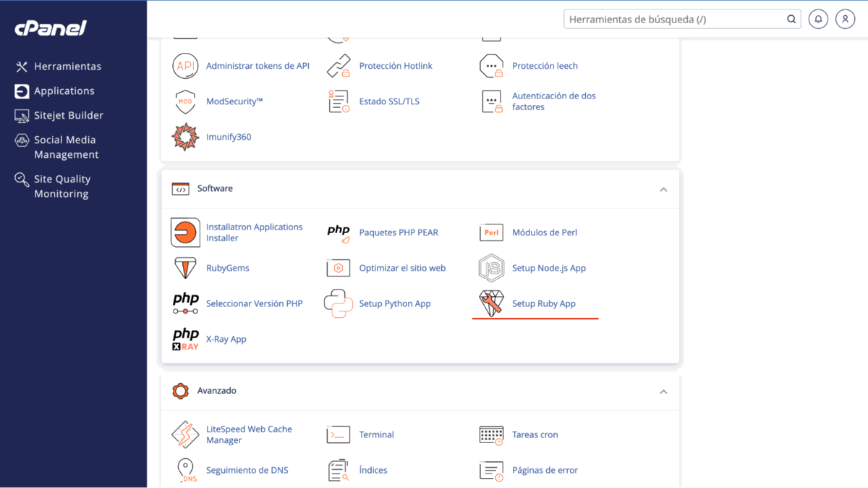Viewport: 868px width, 488px height.
Task: Open the ModSecurity link
Action: click(x=234, y=101)
